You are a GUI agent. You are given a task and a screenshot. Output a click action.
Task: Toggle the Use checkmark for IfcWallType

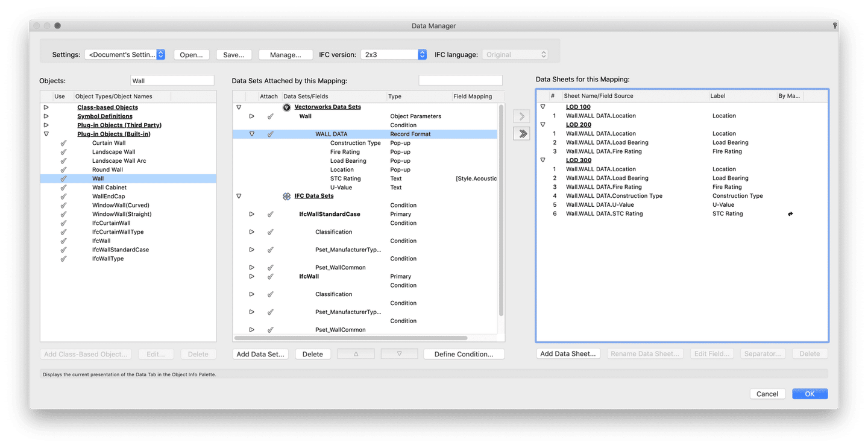click(x=63, y=259)
